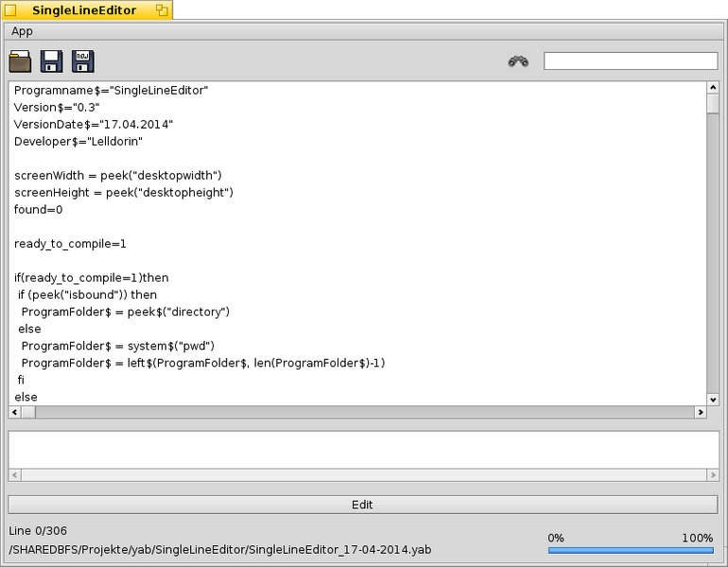Viewport: 728px width, 567px height.
Task: Open the App menu
Action: pyautogui.click(x=22, y=31)
